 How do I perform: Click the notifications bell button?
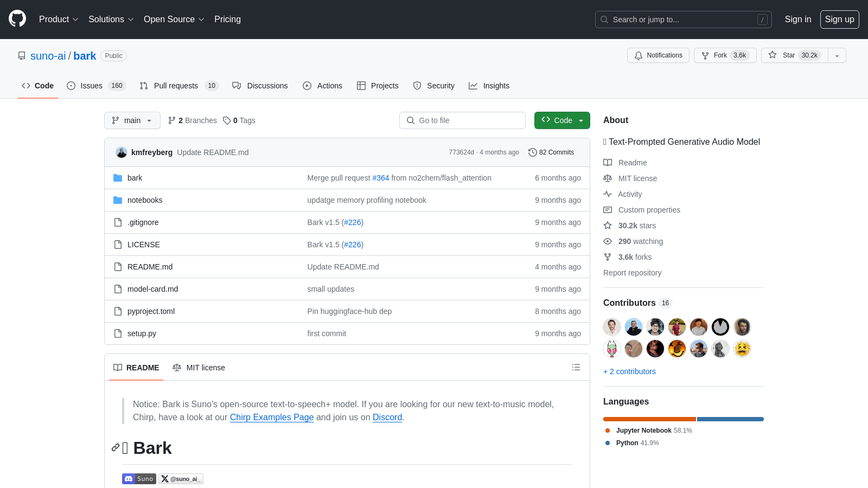658,55
